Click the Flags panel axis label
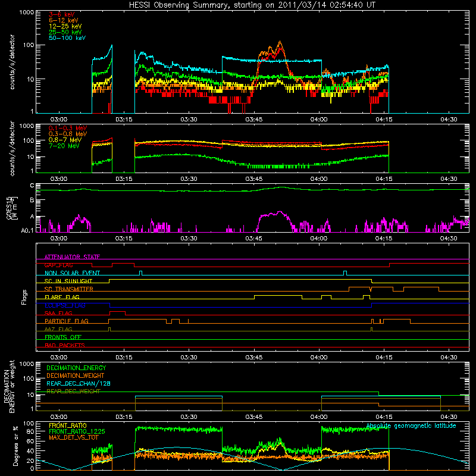 24,297
